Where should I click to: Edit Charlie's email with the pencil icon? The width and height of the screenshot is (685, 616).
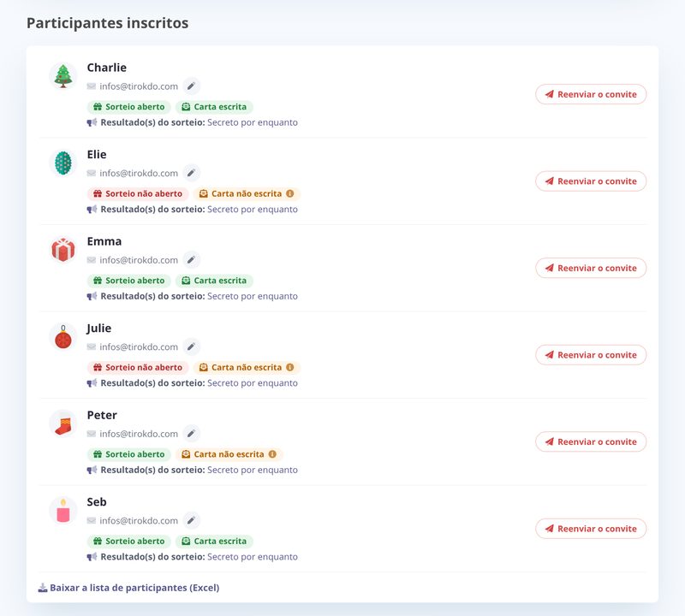(x=191, y=86)
